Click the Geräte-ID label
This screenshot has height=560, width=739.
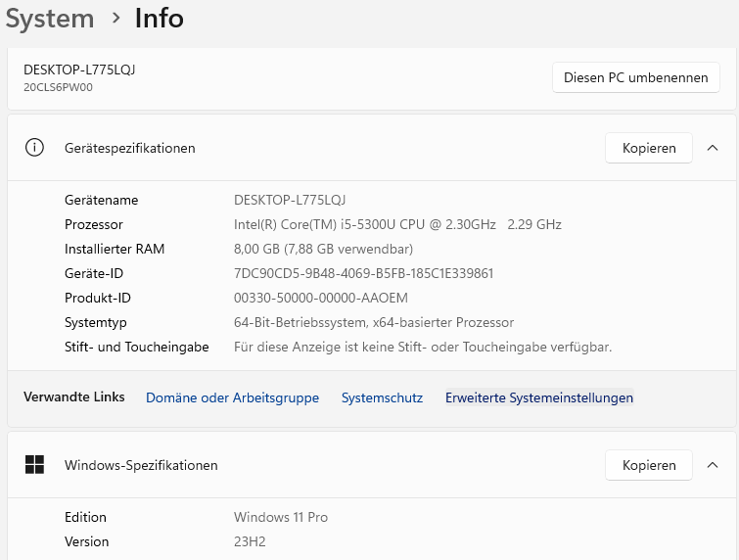click(94, 273)
